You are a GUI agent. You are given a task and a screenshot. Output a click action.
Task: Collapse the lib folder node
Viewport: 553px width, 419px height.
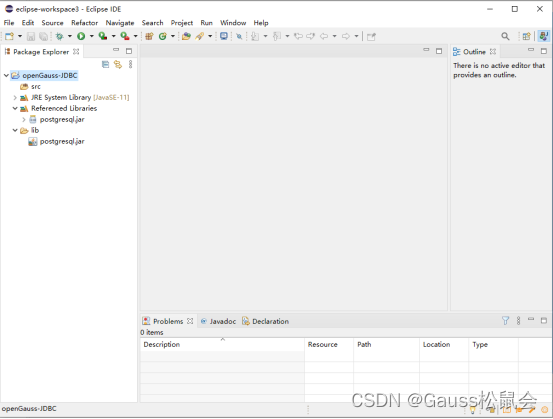coord(15,130)
